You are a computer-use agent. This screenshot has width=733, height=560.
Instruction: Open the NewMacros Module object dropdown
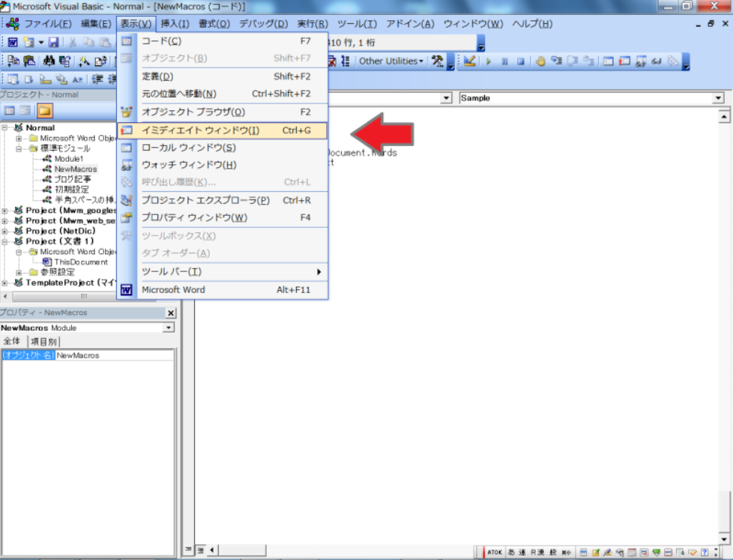click(x=169, y=328)
